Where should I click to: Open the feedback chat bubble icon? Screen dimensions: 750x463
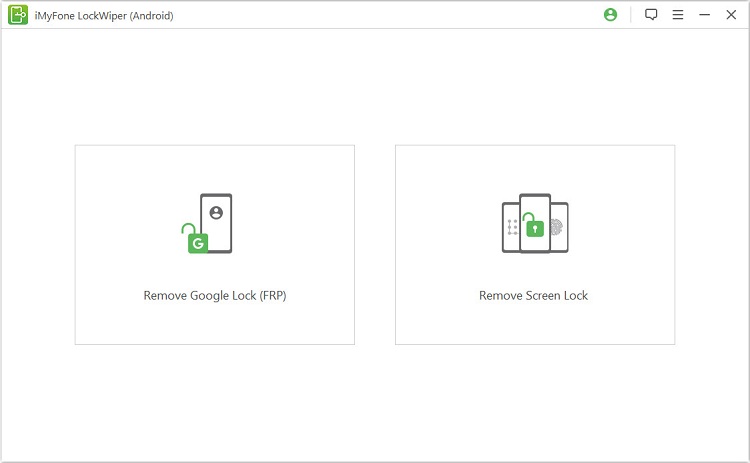[651, 15]
